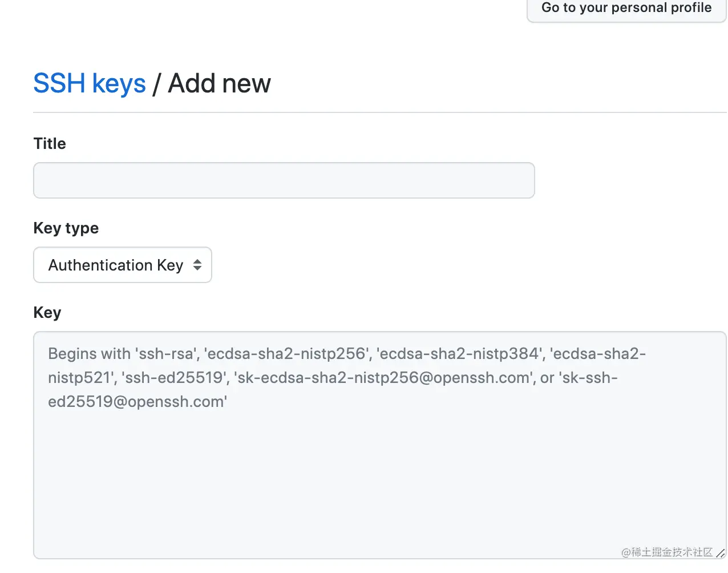Click the 'ed25519@openssh.com' placeholder line
728x573 pixels.
[137, 402]
